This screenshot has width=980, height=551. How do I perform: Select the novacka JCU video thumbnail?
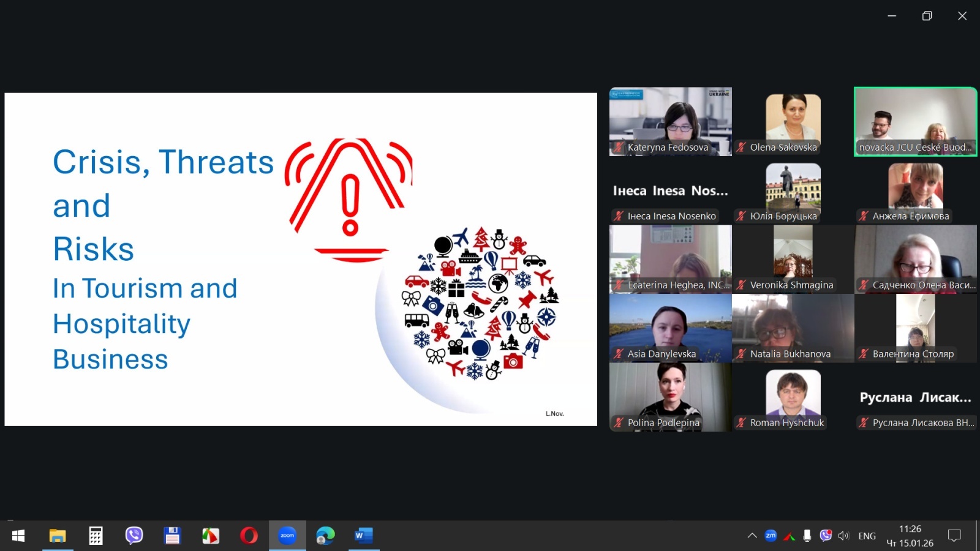(915, 121)
